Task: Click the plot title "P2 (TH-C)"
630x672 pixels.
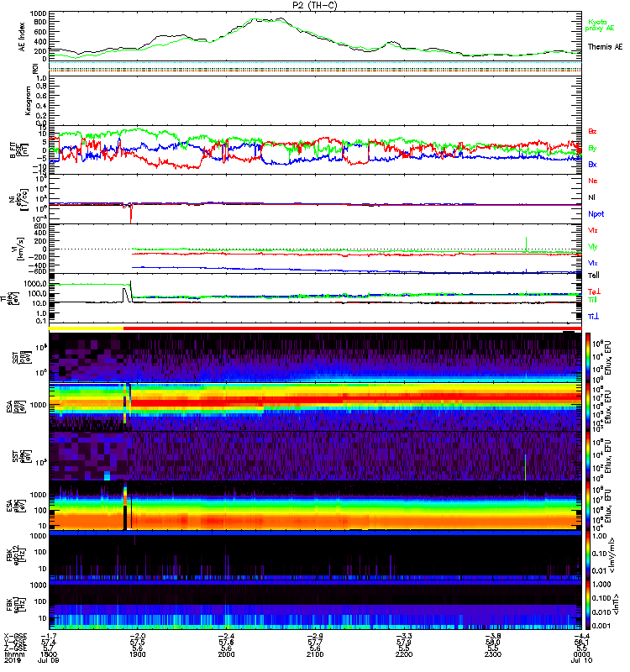Action: pos(315,5)
